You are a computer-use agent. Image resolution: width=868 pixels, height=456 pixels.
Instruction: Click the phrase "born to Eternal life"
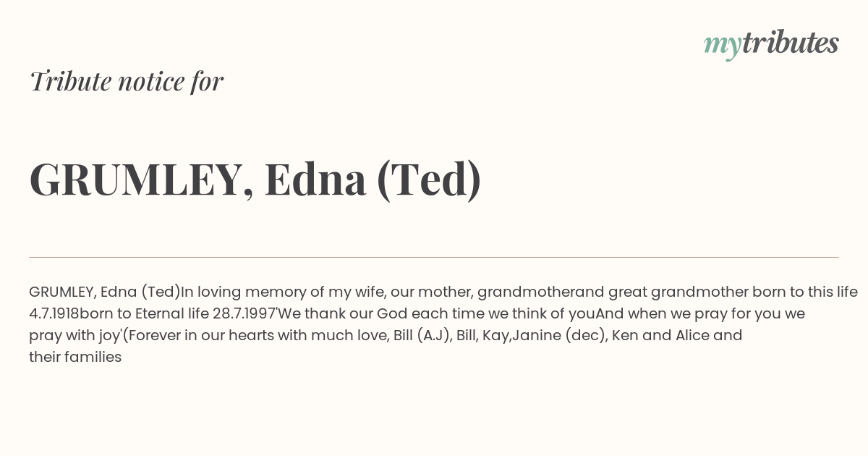pos(144,314)
